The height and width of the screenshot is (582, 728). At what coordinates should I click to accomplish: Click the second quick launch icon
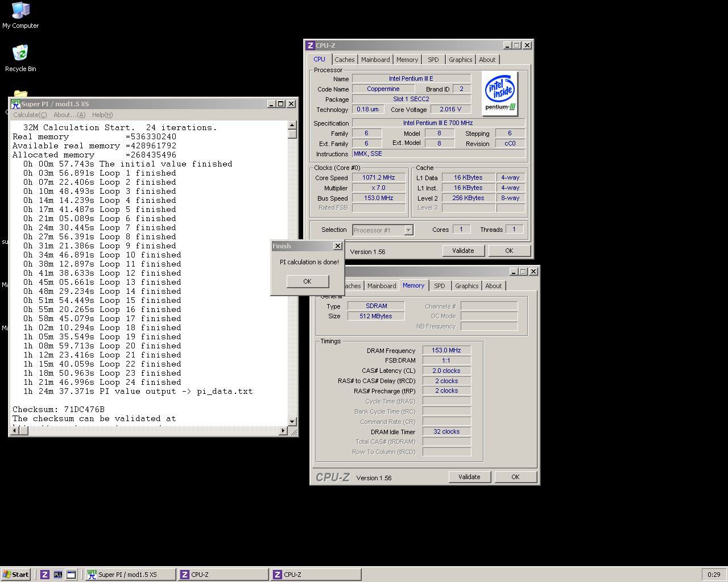click(58, 575)
